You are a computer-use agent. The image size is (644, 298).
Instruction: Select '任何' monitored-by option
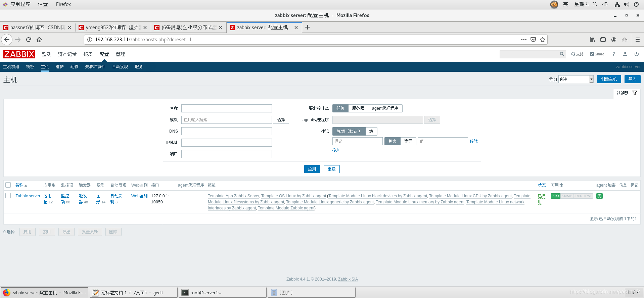tap(340, 108)
